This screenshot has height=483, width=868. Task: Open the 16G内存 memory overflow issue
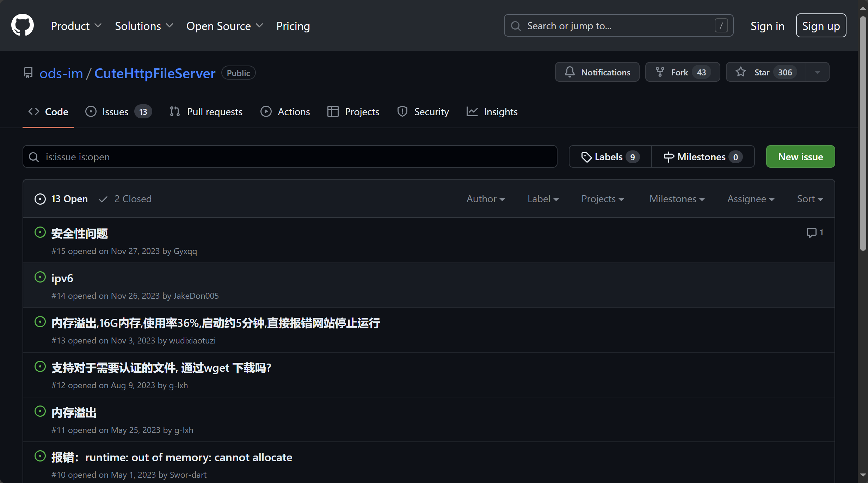click(216, 323)
